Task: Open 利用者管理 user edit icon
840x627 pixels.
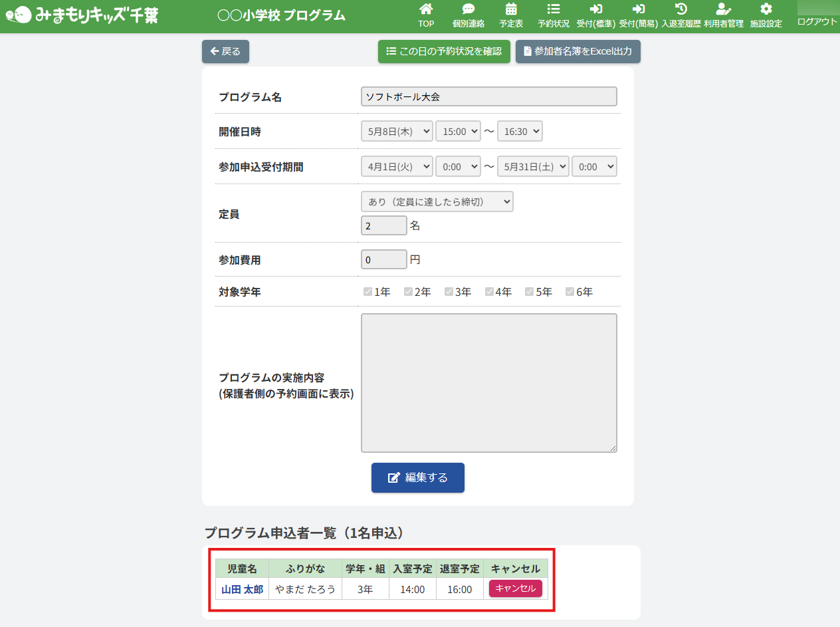Action: click(723, 9)
